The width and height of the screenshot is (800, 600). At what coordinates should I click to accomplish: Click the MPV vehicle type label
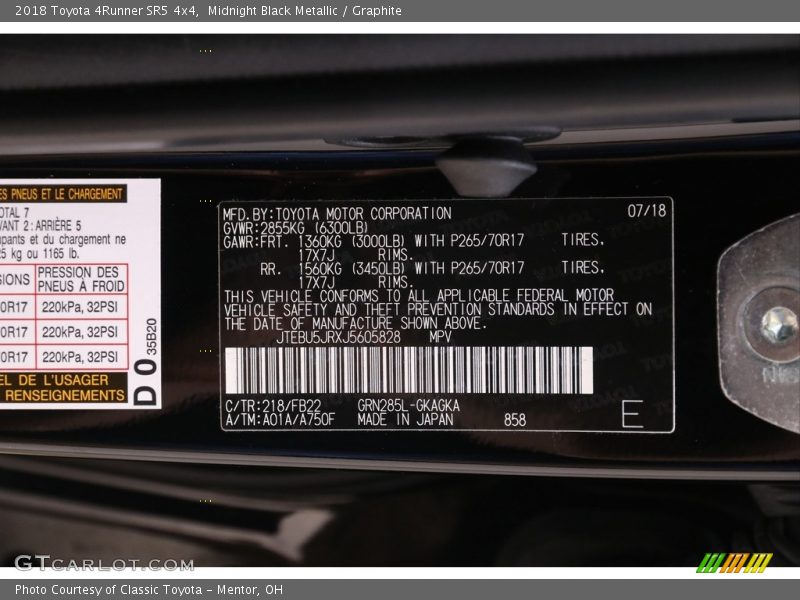440,337
